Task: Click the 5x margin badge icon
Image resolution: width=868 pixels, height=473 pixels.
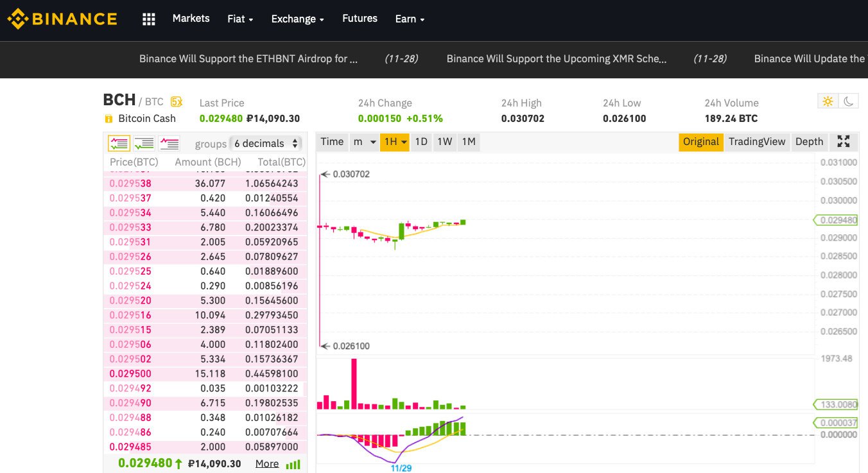Action: tap(177, 101)
